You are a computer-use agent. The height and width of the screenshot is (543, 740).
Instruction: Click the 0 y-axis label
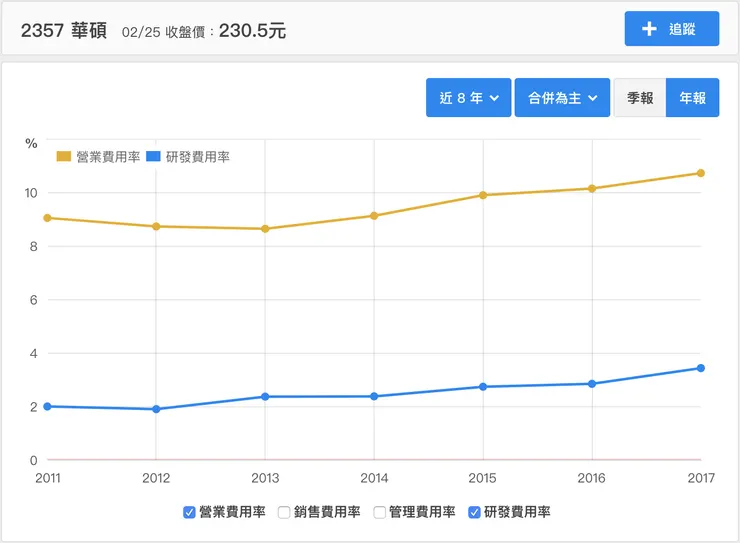click(x=34, y=460)
